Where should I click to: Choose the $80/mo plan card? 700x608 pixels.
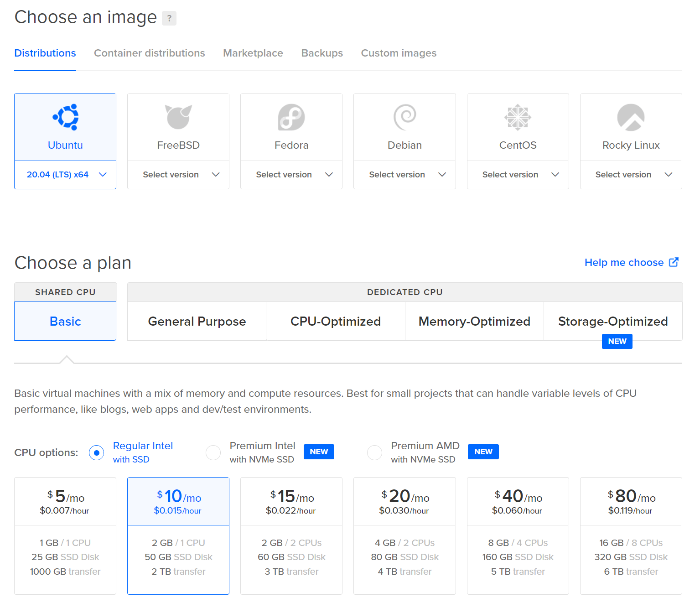click(631, 536)
